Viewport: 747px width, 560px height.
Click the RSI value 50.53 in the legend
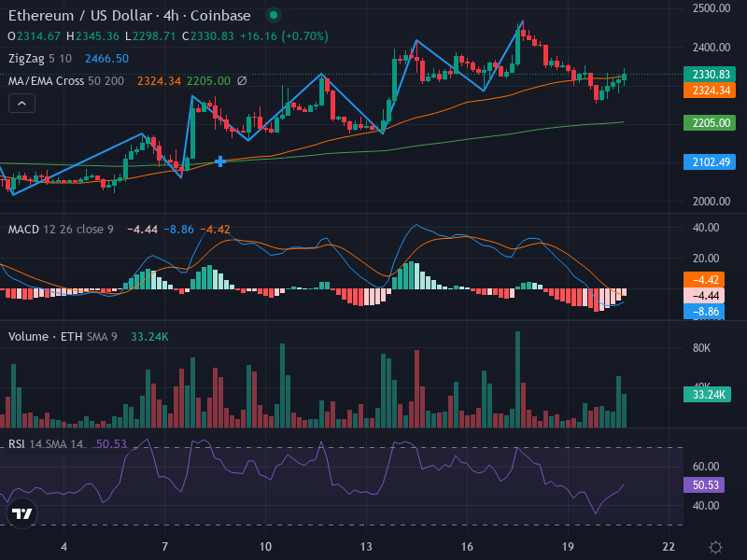pos(111,444)
